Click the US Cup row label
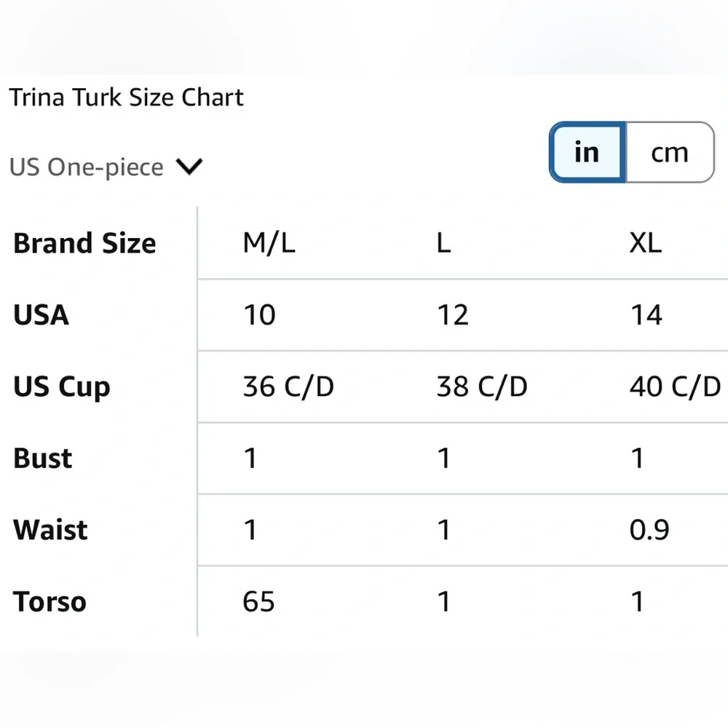This screenshot has height=728, width=728. click(x=62, y=387)
